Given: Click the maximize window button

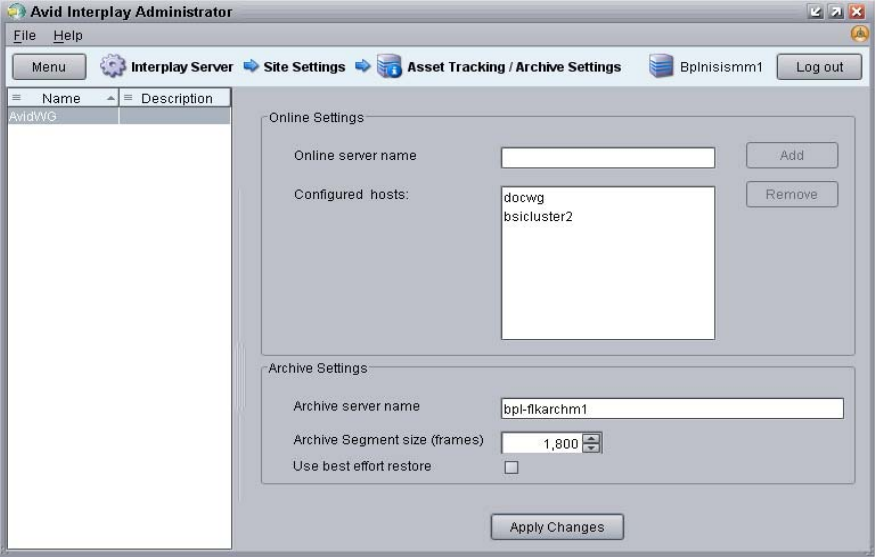Looking at the screenshot, I should (836, 11).
